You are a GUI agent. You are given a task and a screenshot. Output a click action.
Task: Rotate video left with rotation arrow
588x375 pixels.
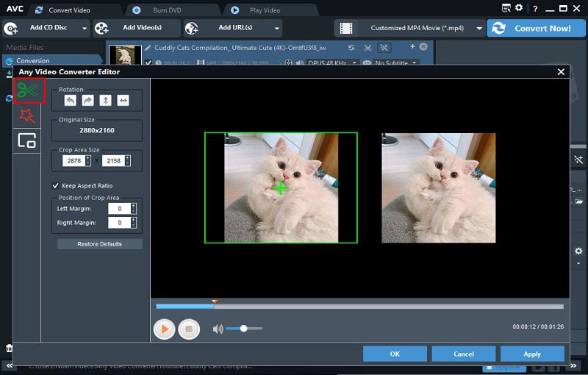70,101
